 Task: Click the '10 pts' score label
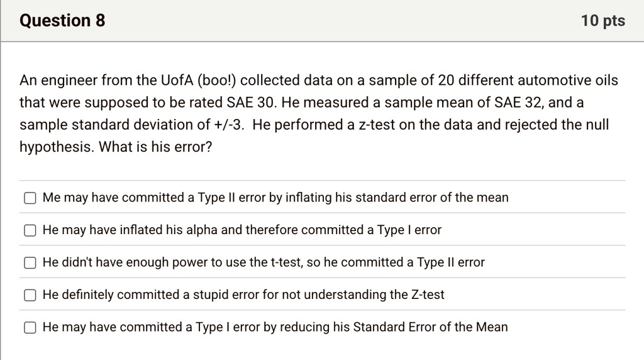pyautogui.click(x=603, y=21)
